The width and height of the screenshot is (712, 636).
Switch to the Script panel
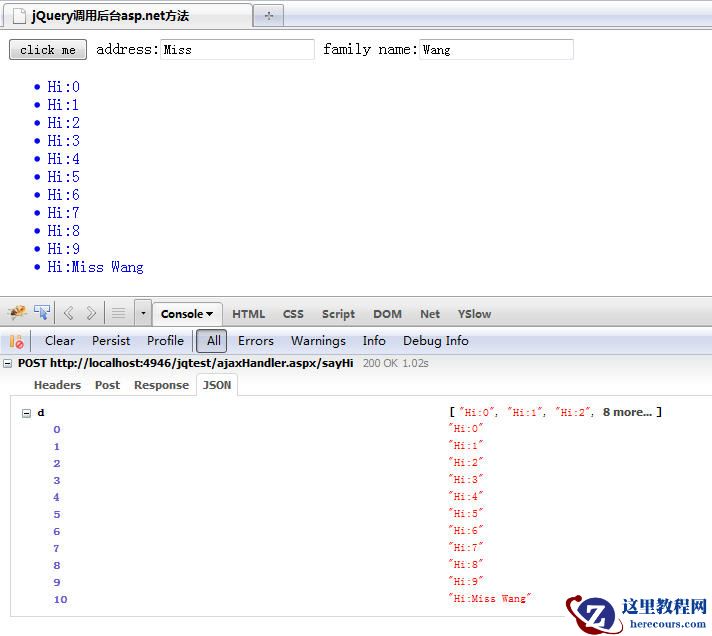pos(338,314)
